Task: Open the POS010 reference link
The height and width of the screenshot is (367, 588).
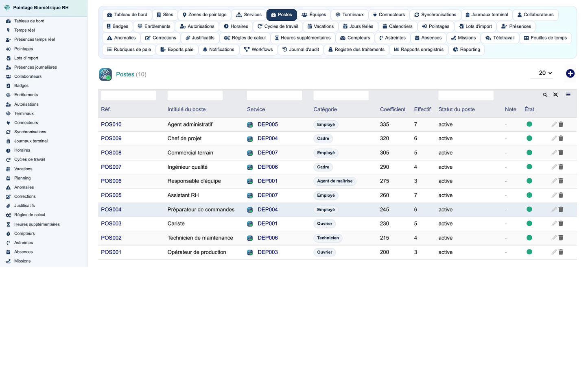Action: (x=111, y=124)
